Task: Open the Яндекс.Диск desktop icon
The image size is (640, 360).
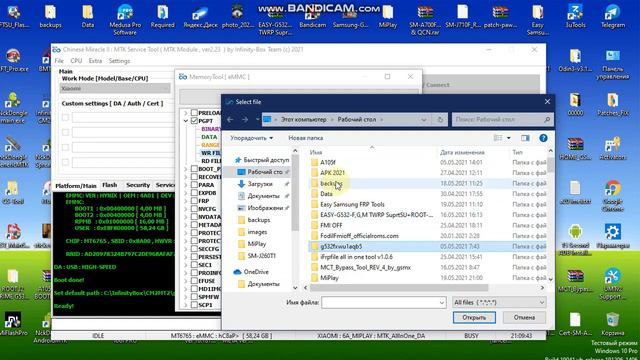Action: coord(200,16)
